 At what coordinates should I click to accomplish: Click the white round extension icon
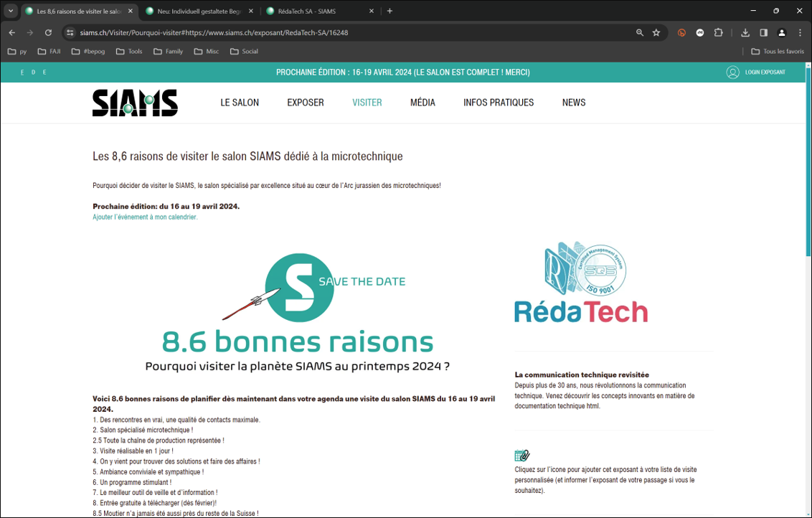(700, 32)
